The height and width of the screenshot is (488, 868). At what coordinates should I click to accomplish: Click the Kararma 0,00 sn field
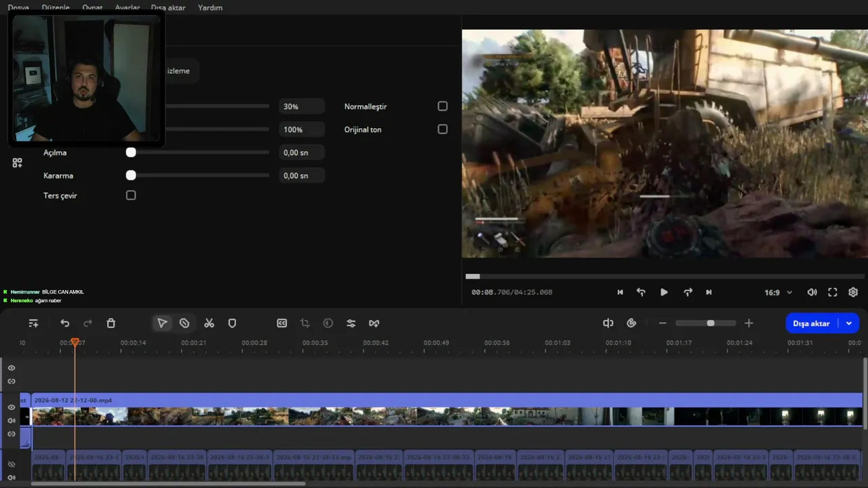(302, 176)
